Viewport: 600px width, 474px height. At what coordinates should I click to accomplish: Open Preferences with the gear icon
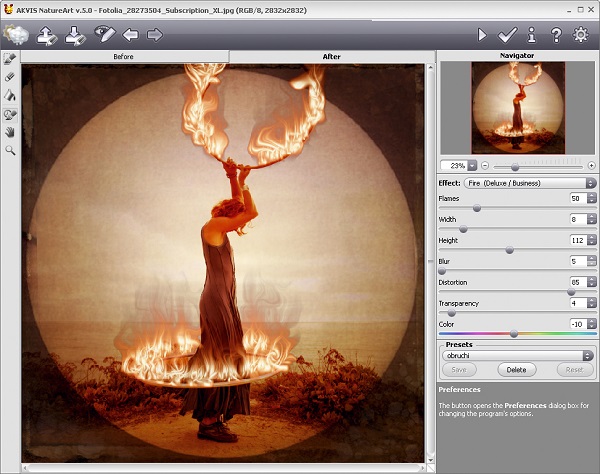580,35
